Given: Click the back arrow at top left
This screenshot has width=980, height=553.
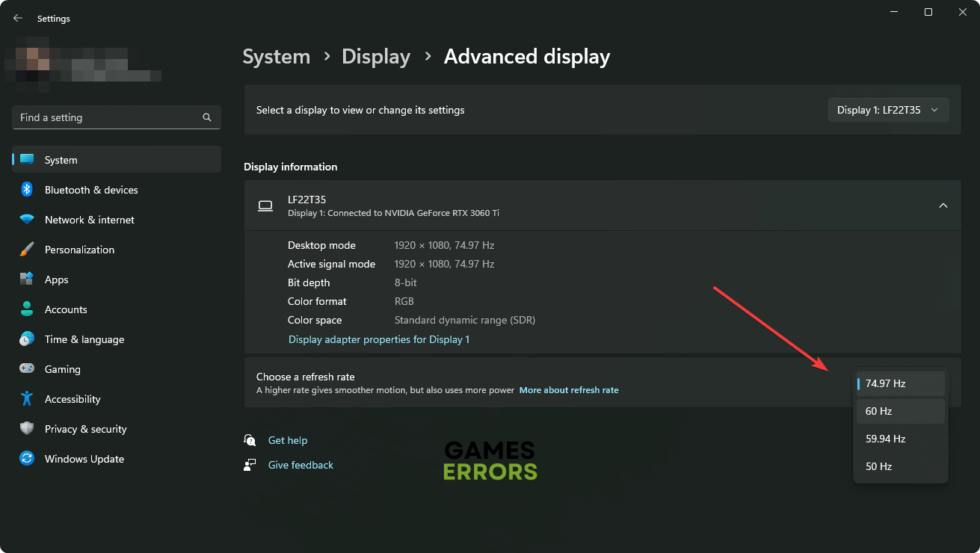Looking at the screenshot, I should 17,18.
